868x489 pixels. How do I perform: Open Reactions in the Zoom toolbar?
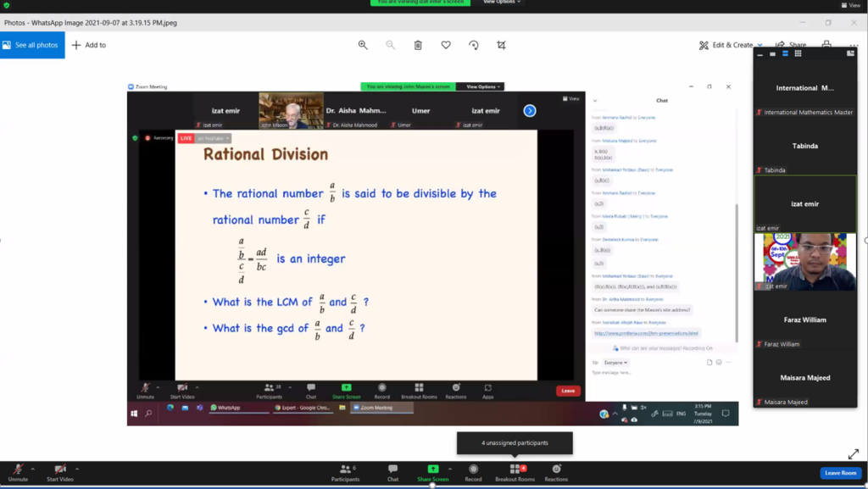click(x=556, y=472)
